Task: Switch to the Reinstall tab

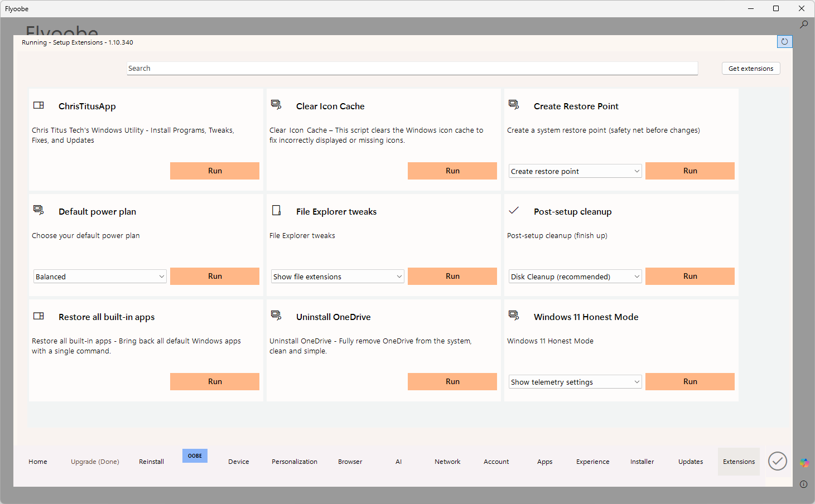Action: click(x=151, y=462)
